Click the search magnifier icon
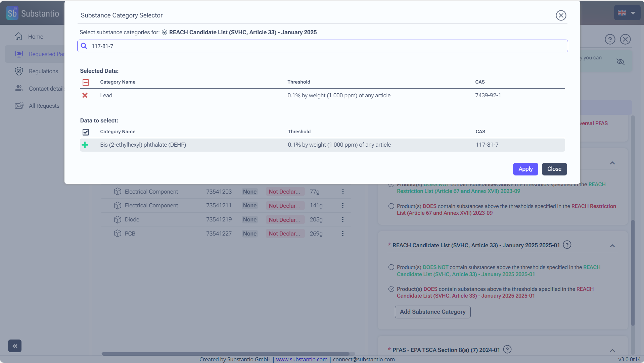This screenshot has height=363, width=644. (84, 46)
